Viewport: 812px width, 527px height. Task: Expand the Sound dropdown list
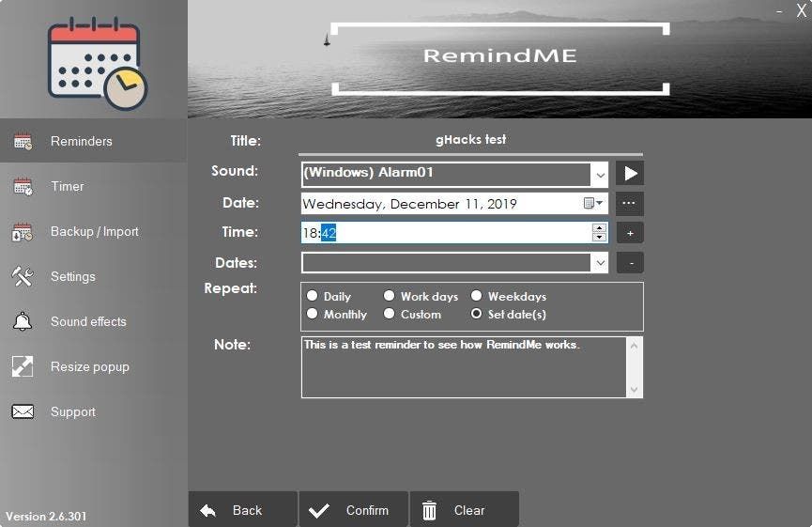600,175
